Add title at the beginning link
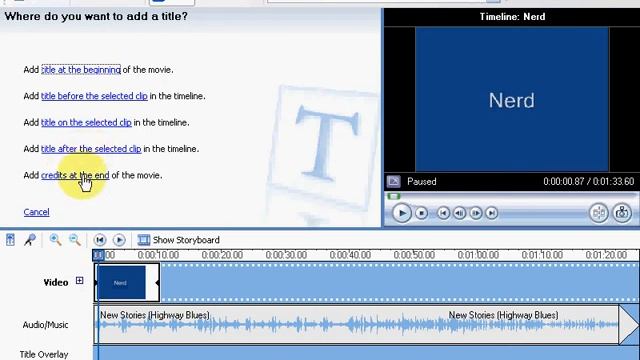This screenshot has width=640, height=360. 81,70
